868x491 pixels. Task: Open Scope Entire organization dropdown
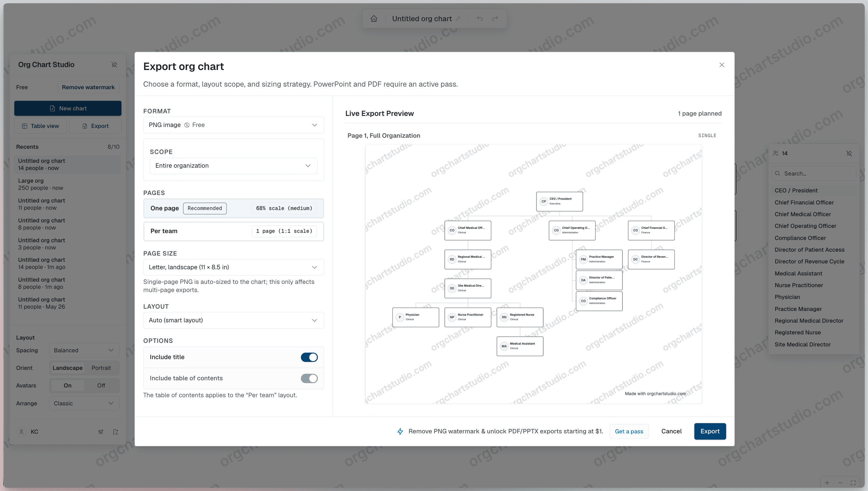click(x=233, y=166)
